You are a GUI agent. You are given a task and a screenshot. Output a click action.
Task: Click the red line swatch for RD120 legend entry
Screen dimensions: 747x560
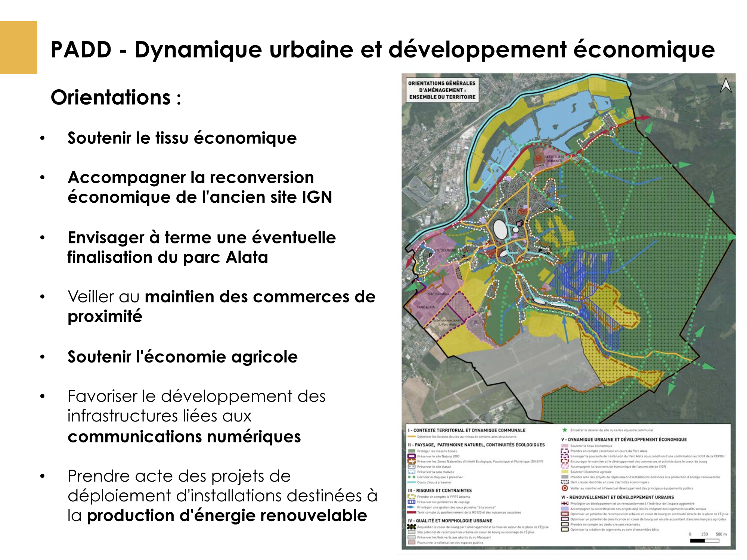tap(412, 512)
